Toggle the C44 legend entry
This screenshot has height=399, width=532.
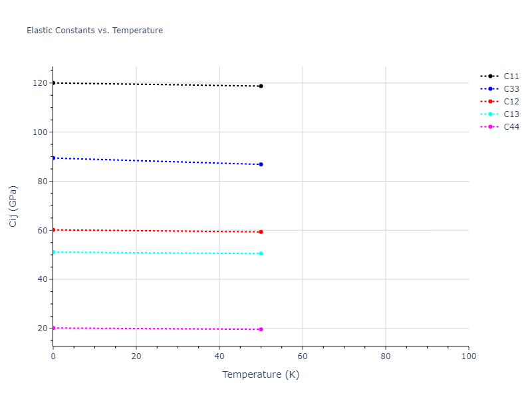511,127
